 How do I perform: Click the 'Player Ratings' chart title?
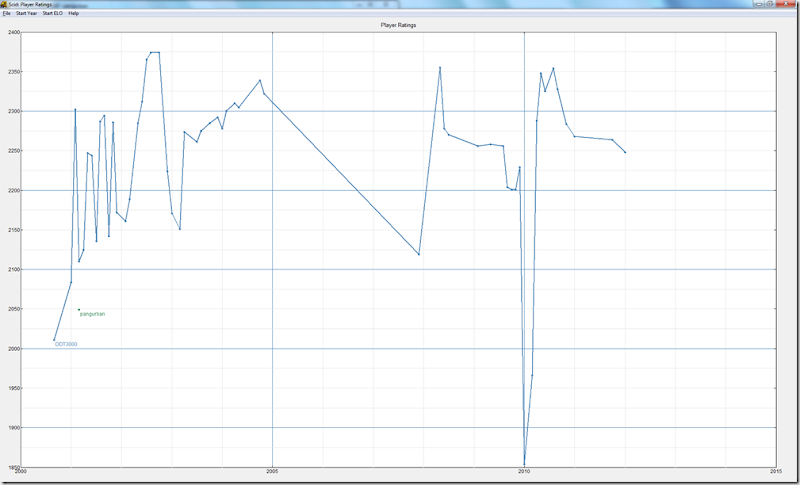pyautogui.click(x=398, y=24)
